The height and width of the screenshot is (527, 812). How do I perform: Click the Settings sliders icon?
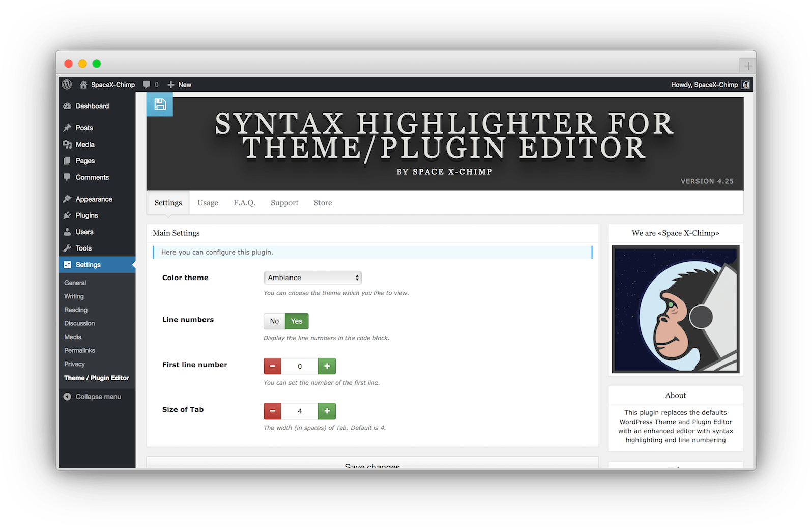coord(67,265)
